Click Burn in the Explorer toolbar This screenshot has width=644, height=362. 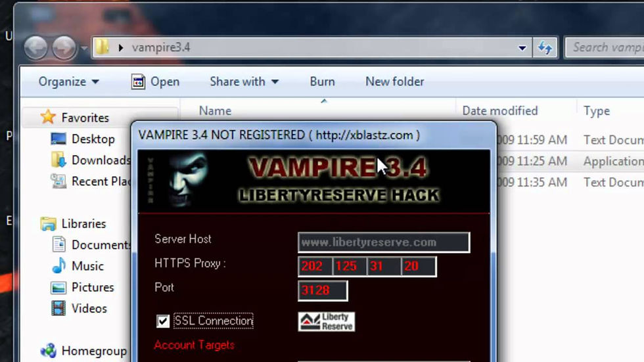(x=322, y=81)
